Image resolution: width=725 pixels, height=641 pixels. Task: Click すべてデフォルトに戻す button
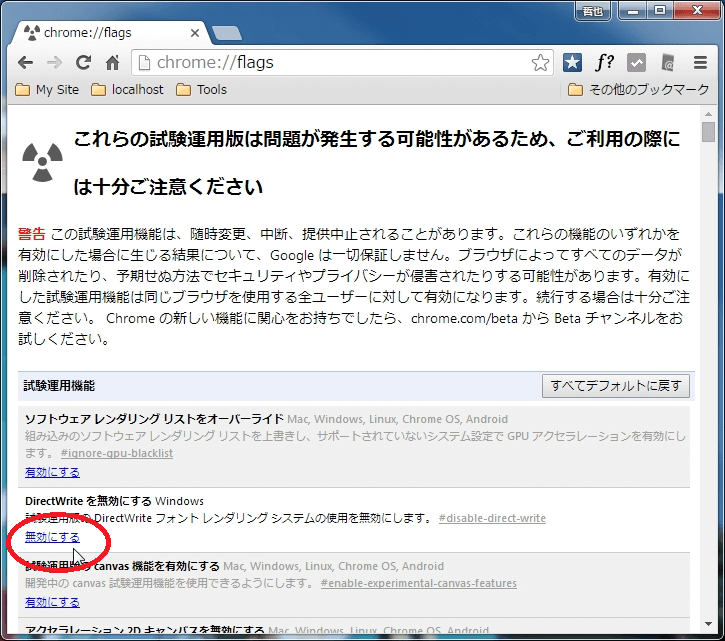click(x=615, y=386)
